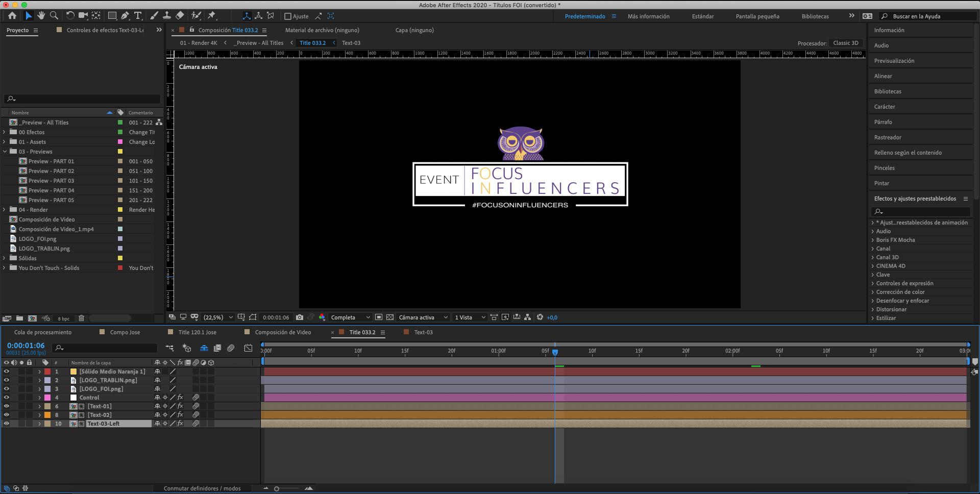Take a snapshot with camera icon
This screenshot has width=980, height=494.
(x=300, y=317)
